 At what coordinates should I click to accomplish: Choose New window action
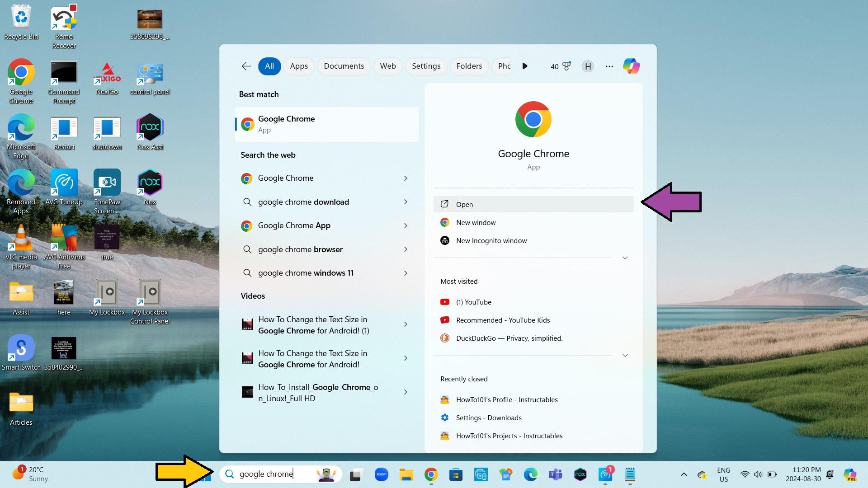[533, 223]
